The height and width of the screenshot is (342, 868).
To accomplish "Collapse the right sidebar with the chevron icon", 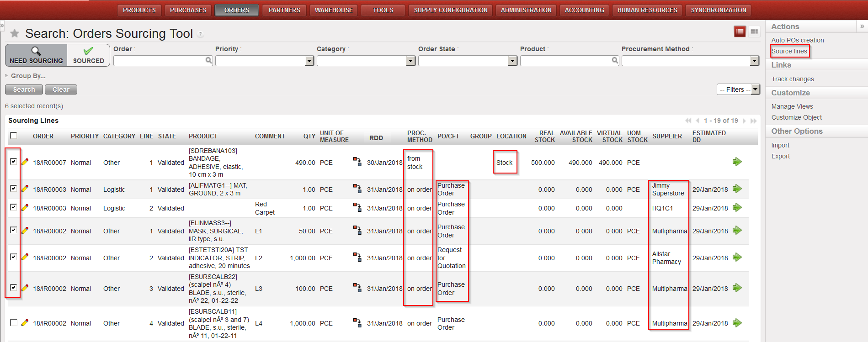I will point(862,26).
